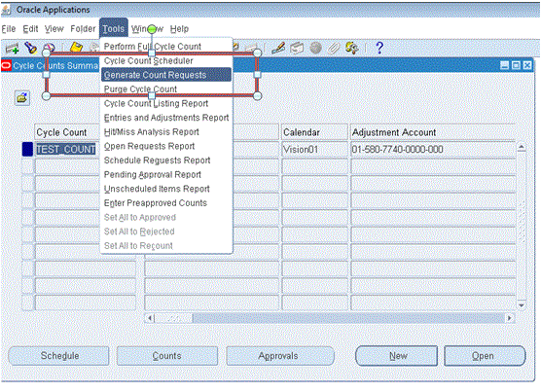The width and height of the screenshot is (541, 392).
Task: Click the Translations globe icon
Action: click(315, 48)
